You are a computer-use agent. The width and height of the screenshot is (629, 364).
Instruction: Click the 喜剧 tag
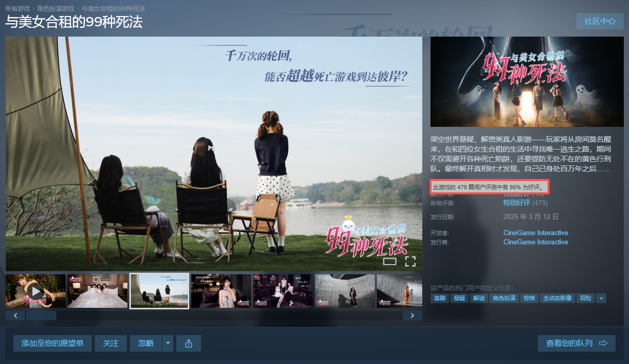point(439,298)
